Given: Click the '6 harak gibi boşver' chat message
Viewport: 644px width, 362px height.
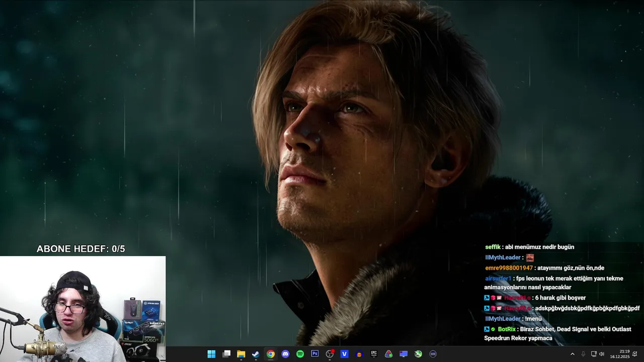Looking at the screenshot, I should tap(535, 298).
